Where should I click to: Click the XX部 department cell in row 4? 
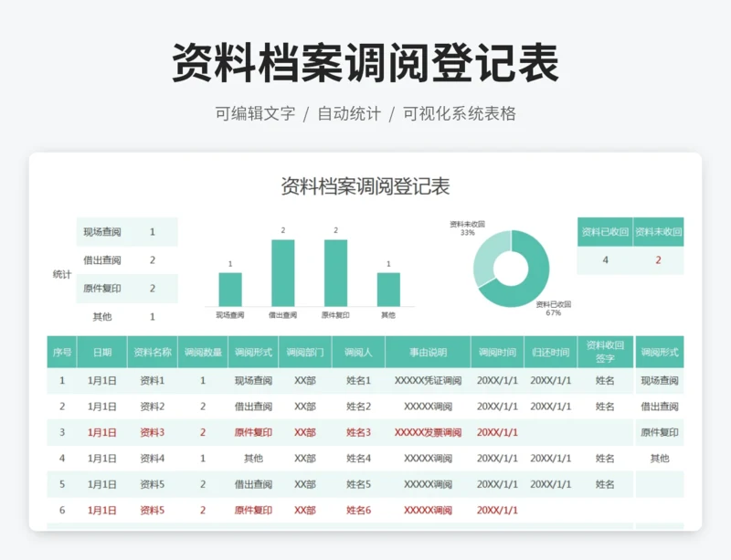click(305, 459)
